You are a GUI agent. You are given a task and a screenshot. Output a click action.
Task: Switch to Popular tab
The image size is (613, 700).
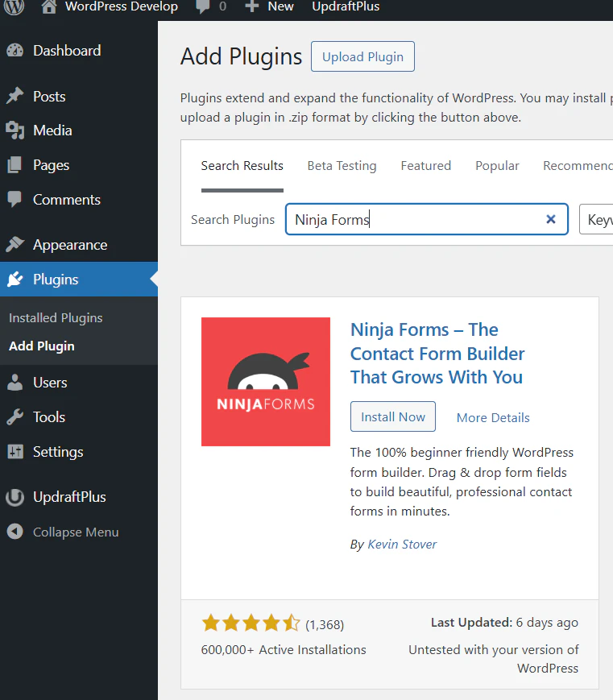click(497, 166)
